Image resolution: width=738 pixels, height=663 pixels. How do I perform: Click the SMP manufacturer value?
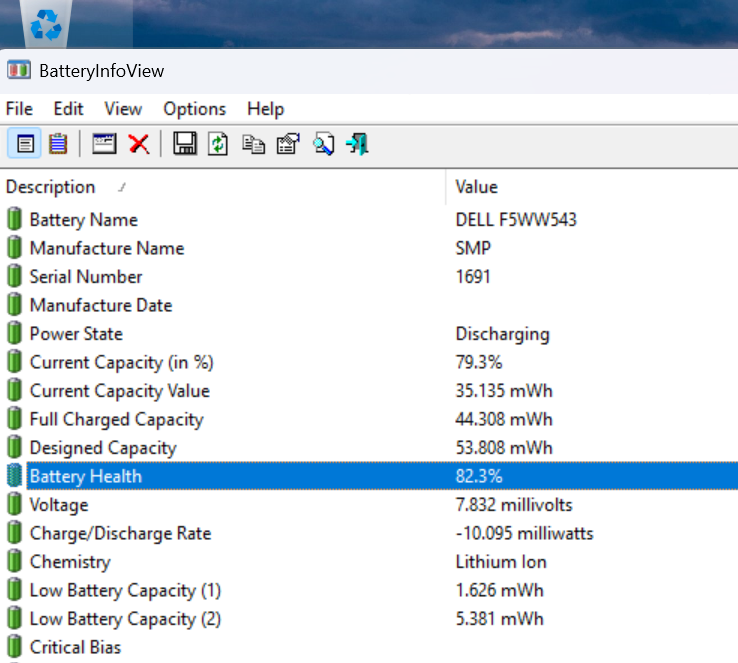(x=473, y=248)
